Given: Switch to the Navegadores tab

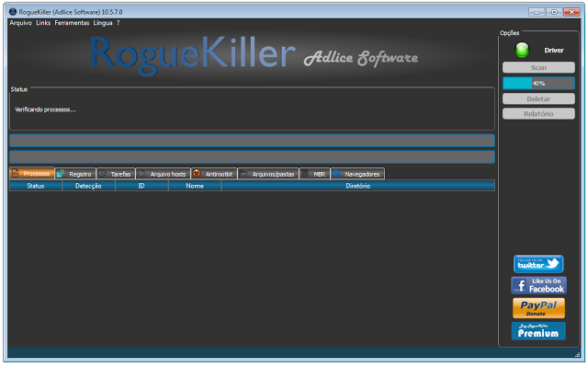Looking at the screenshot, I should [357, 174].
